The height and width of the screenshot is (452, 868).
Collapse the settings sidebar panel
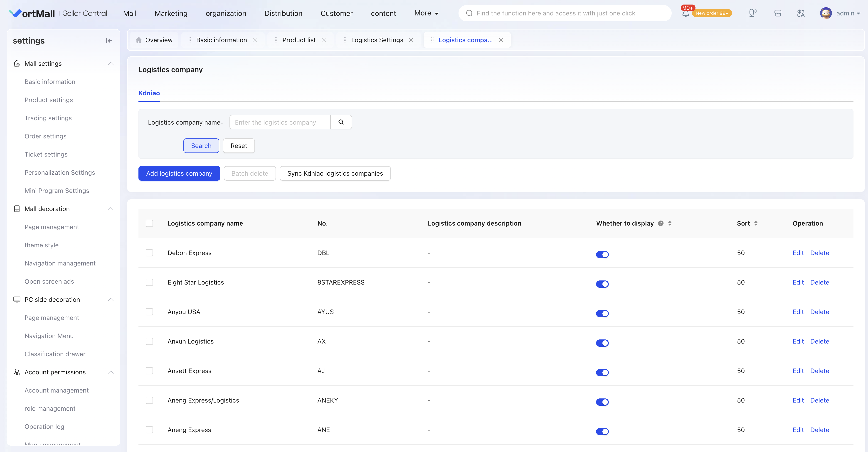[109, 41]
